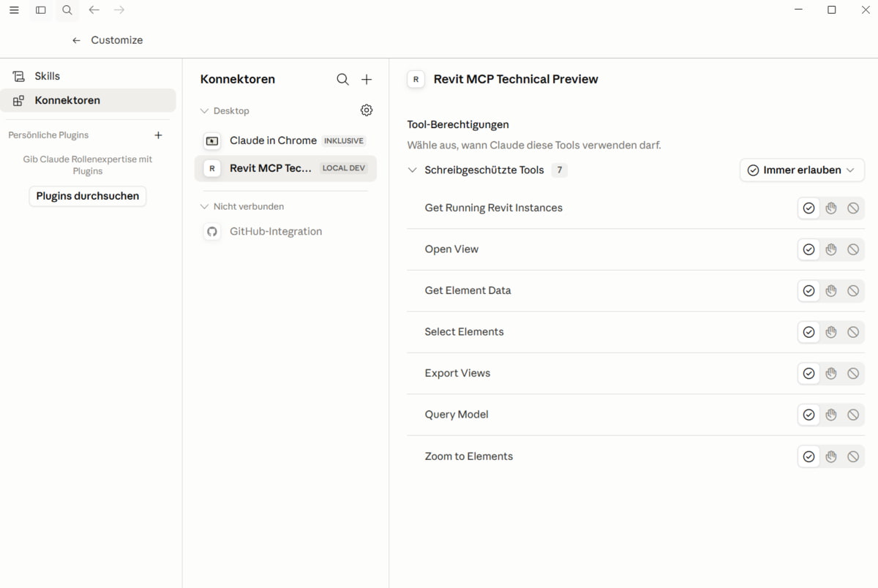Image resolution: width=878 pixels, height=588 pixels.
Task: Click the search icon in title bar
Action: (x=67, y=10)
